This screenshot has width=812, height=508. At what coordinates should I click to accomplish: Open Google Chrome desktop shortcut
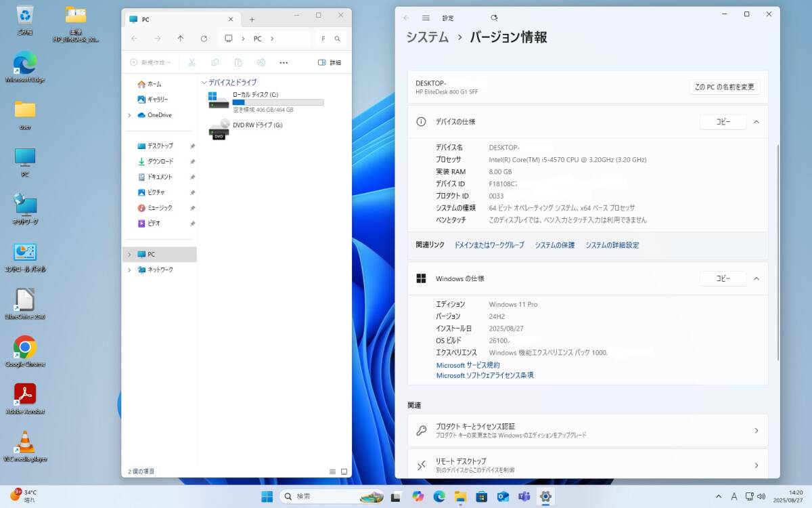tap(25, 348)
